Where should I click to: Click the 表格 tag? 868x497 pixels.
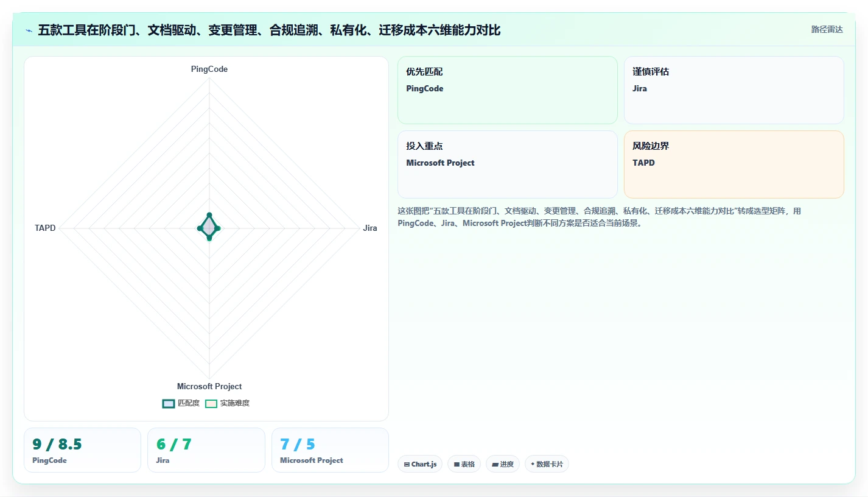(x=464, y=464)
